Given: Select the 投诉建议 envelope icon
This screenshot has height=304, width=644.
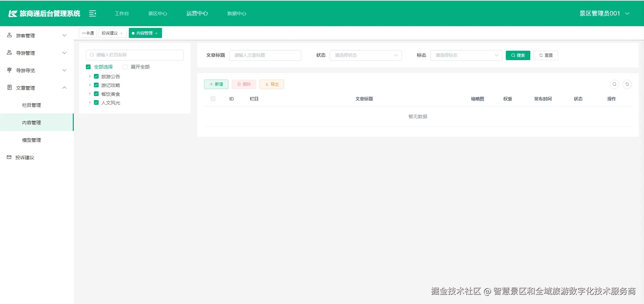Looking at the screenshot, I should point(9,157).
